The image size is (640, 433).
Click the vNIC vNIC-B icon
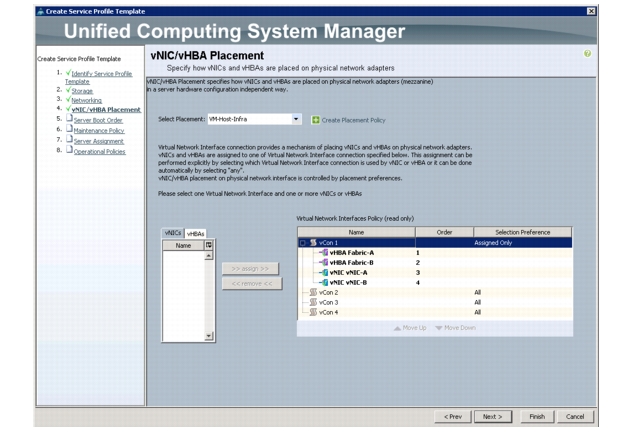click(x=325, y=282)
